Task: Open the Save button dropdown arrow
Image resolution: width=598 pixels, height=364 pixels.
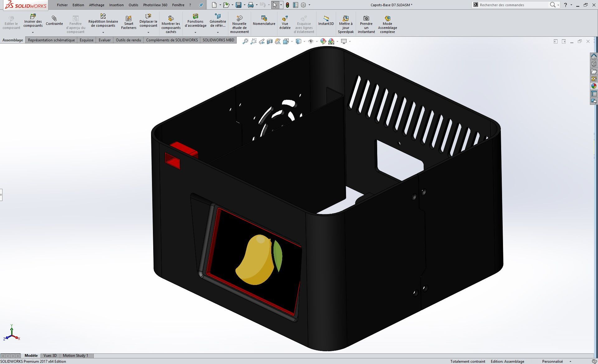Action: pos(244,5)
